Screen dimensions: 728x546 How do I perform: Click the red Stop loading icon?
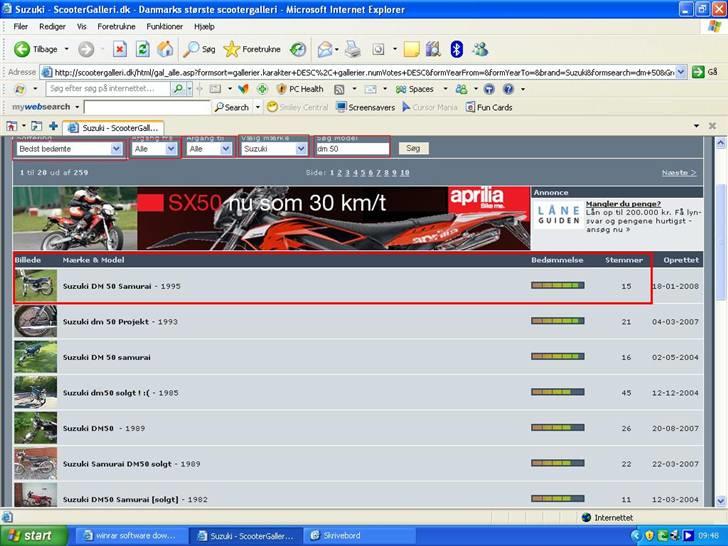pos(119,49)
